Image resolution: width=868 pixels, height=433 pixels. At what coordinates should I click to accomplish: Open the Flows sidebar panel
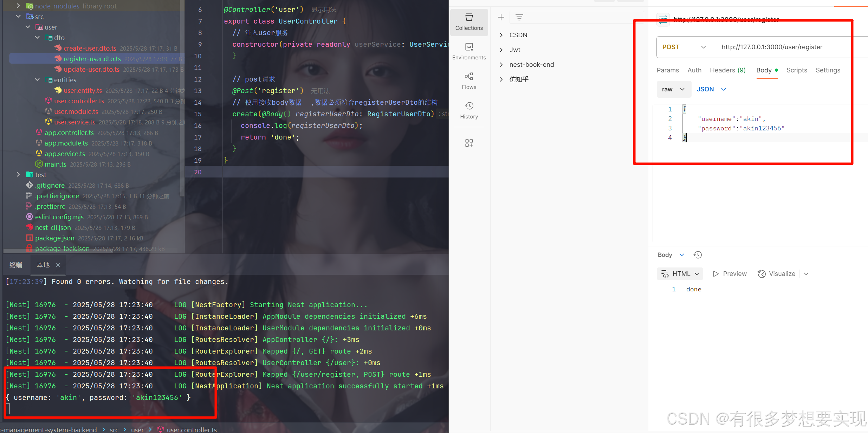coord(469,81)
